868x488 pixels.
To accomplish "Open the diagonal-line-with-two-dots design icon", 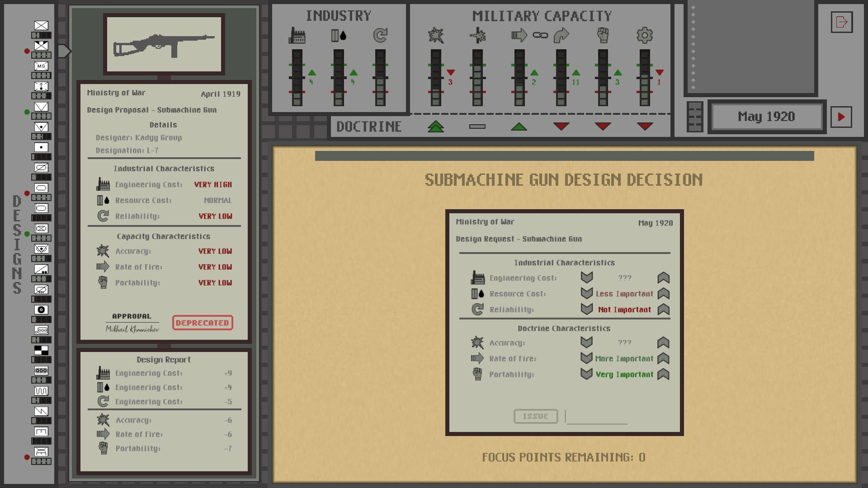I will [x=41, y=269].
